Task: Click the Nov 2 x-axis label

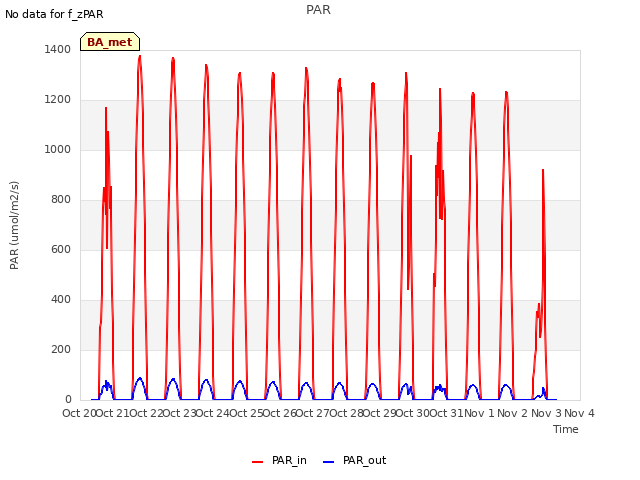Action: point(513,413)
